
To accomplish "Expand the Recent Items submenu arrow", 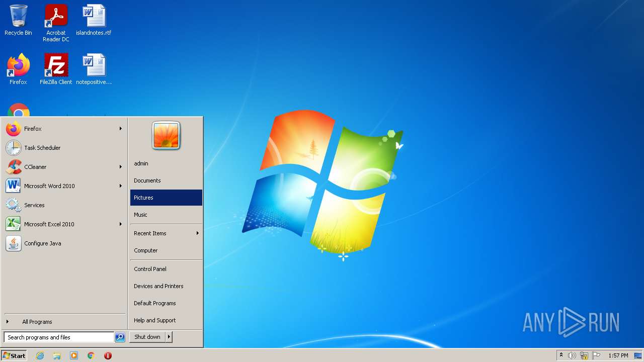I will tap(198, 233).
